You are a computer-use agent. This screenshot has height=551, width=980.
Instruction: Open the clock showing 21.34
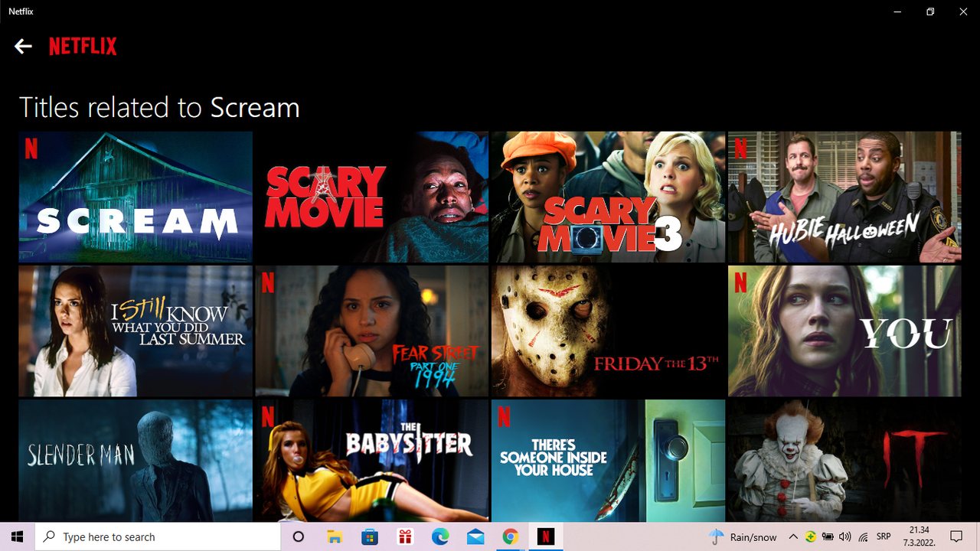click(920, 537)
